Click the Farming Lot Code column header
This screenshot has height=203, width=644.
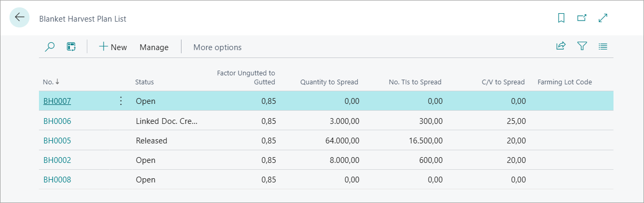pos(565,82)
